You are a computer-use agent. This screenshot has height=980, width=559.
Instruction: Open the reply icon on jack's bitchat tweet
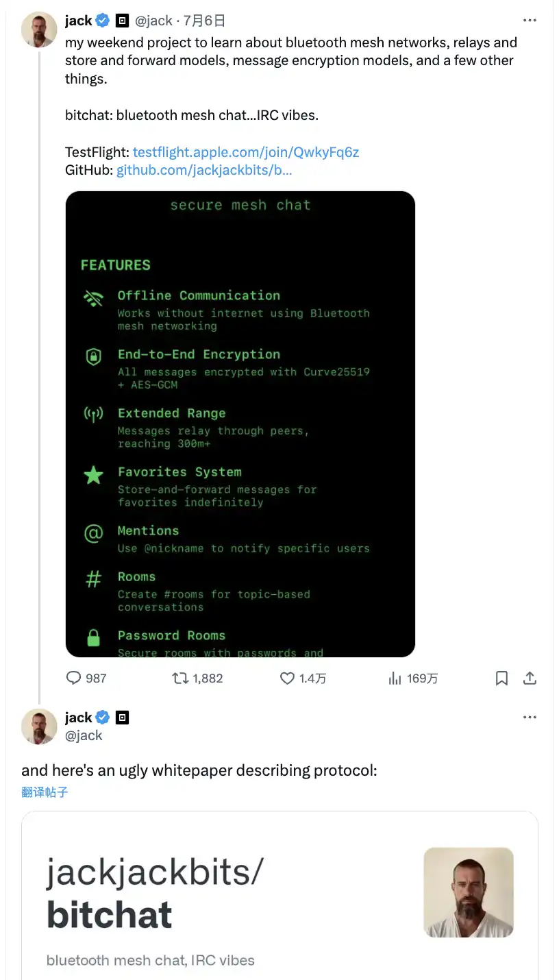[73, 678]
